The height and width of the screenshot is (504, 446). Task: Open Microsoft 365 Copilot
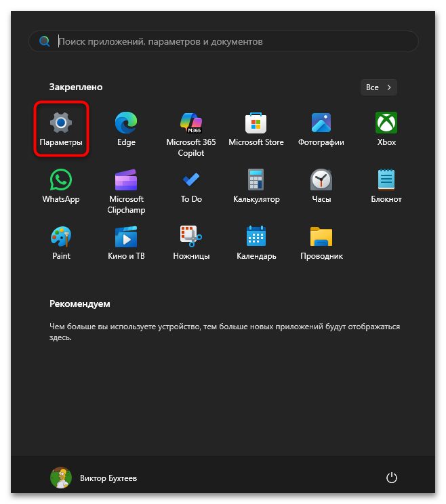[191, 134]
